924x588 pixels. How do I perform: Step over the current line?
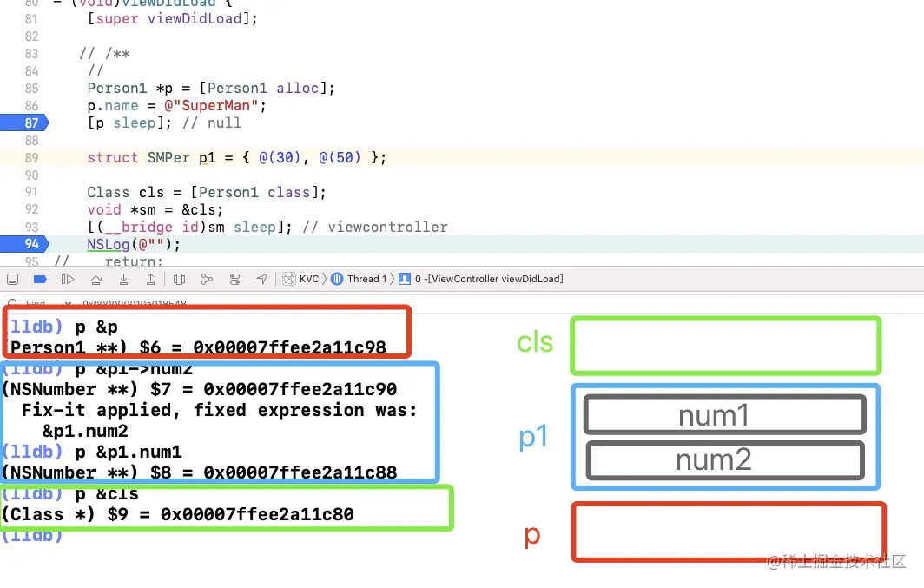pyautogui.click(x=96, y=280)
